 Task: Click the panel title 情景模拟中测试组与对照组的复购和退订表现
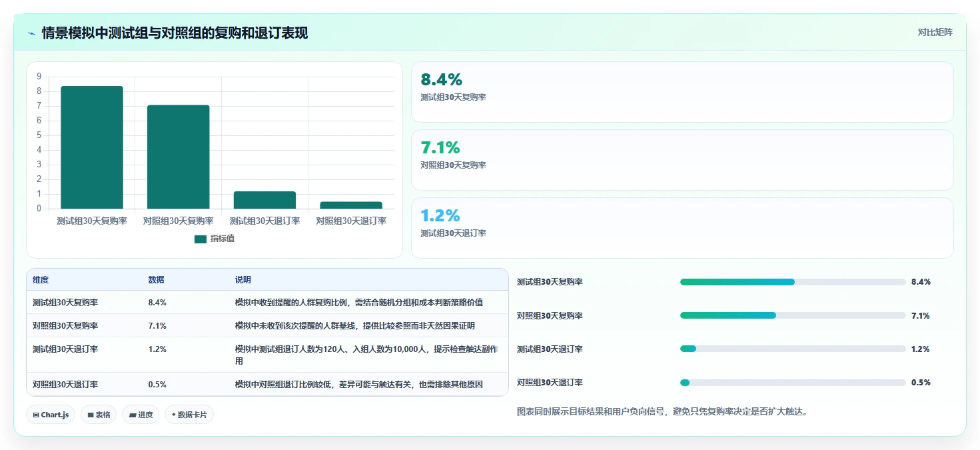pyautogui.click(x=175, y=33)
